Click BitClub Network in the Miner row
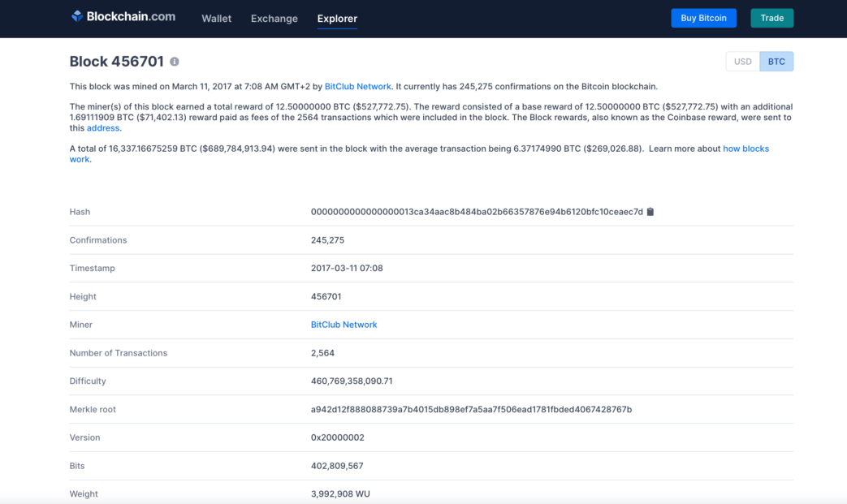 [x=344, y=325]
